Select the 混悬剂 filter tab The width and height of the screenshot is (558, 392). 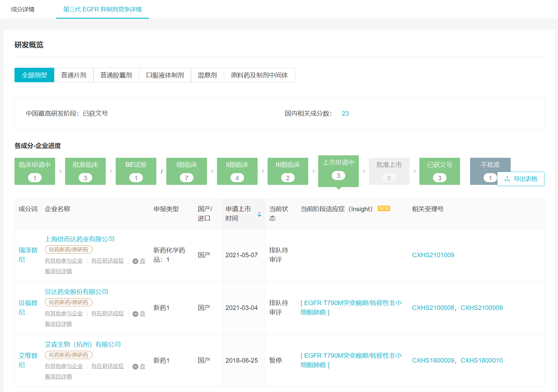(x=208, y=75)
